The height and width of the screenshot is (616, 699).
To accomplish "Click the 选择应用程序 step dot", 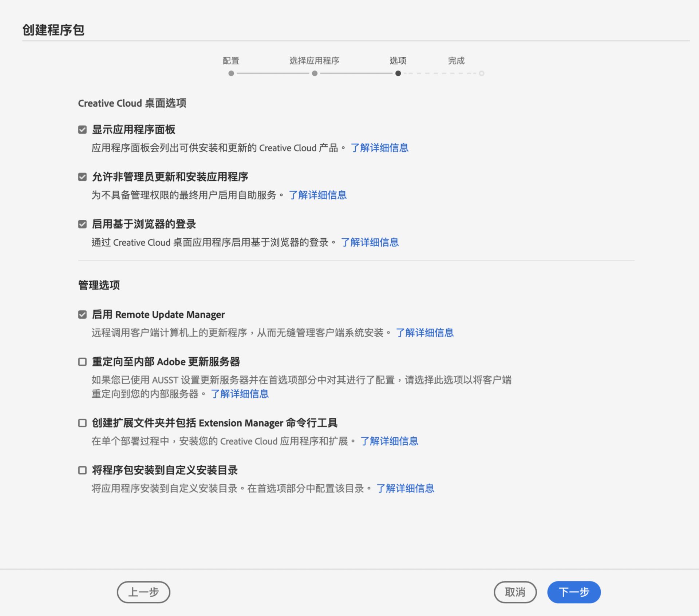I will point(315,73).
